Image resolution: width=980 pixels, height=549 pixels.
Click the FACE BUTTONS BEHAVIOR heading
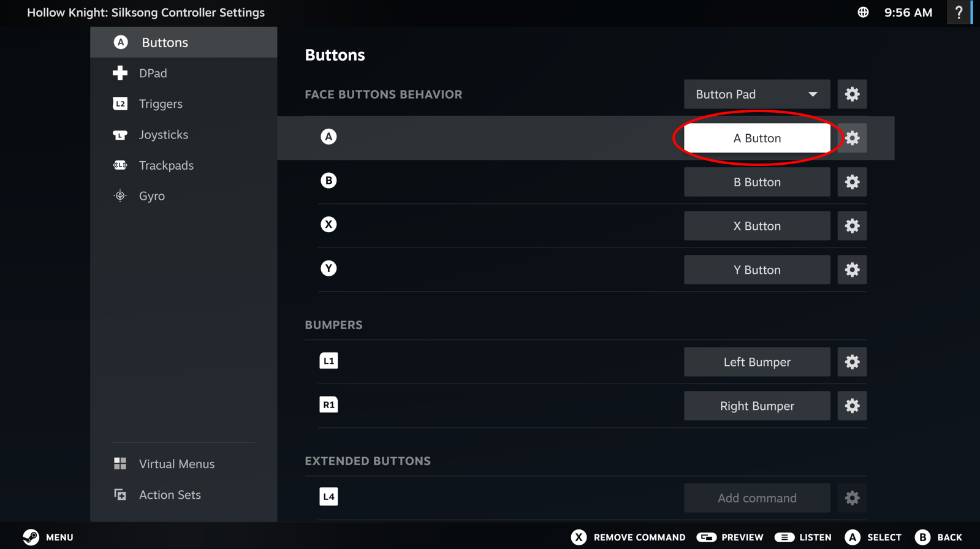(384, 94)
